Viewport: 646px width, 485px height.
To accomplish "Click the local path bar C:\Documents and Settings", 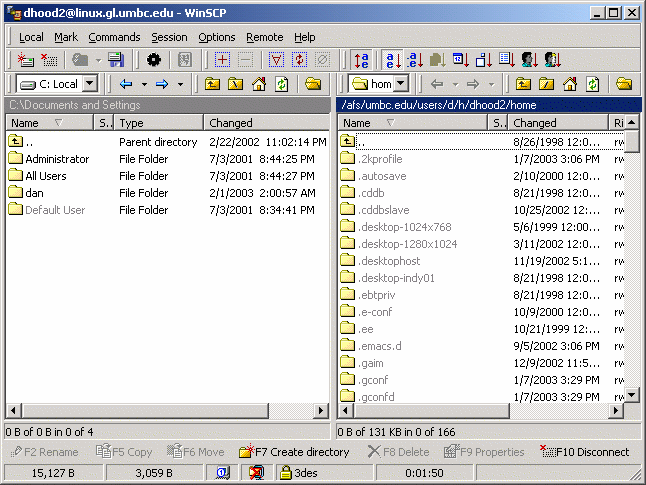I will pyautogui.click(x=168, y=105).
